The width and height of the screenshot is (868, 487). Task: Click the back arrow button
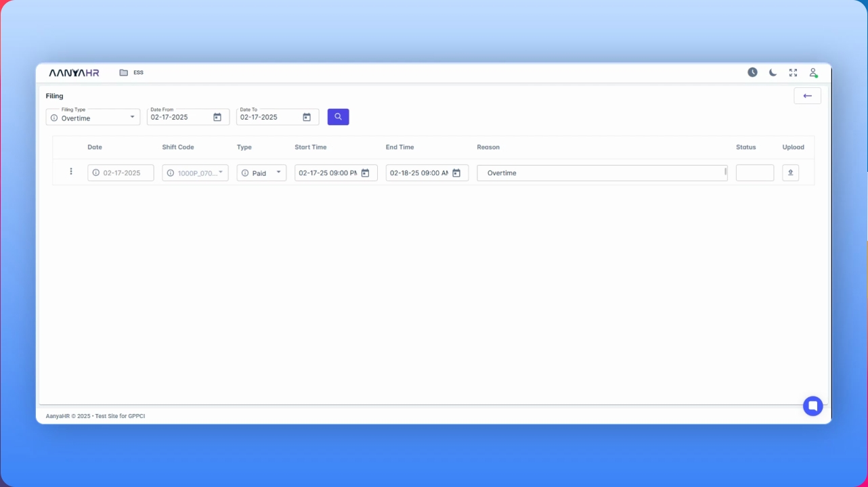click(x=807, y=96)
